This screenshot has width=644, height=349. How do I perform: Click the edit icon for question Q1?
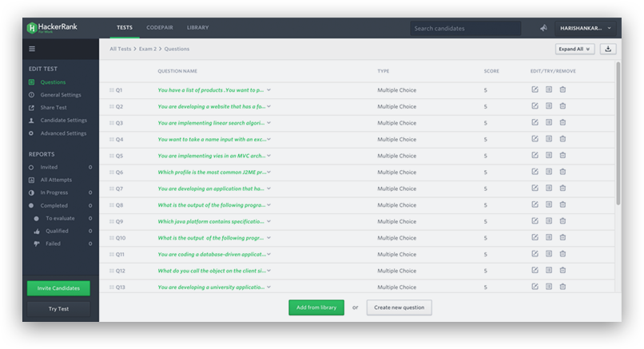tap(535, 89)
